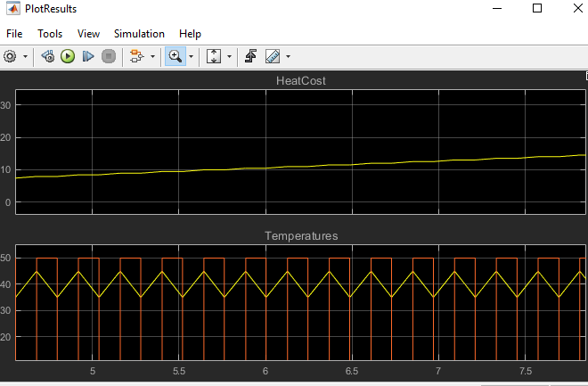Expand the Highlight Simulink Block dropdown arrow
The height and width of the screenshot is (386, 588).
pos(152,57)
